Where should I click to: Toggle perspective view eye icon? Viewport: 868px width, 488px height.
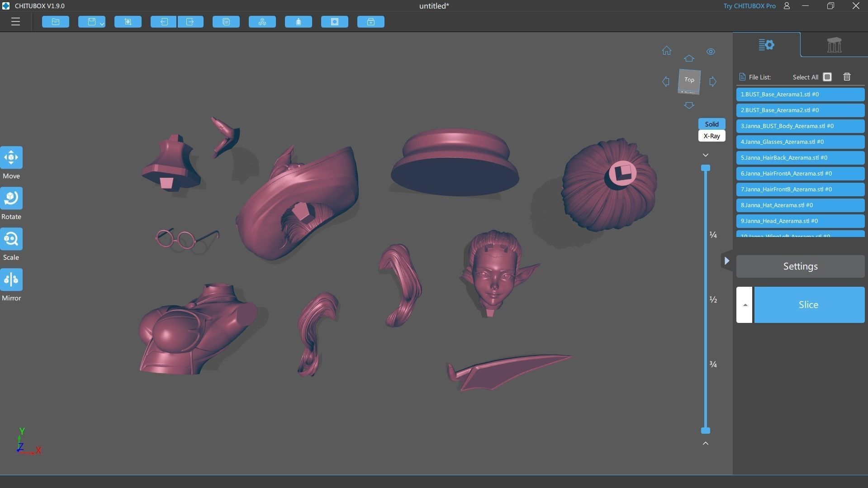click(711, 52)
